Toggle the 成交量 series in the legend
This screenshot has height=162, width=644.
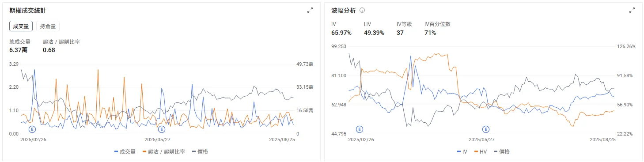[x=125, y=152]
